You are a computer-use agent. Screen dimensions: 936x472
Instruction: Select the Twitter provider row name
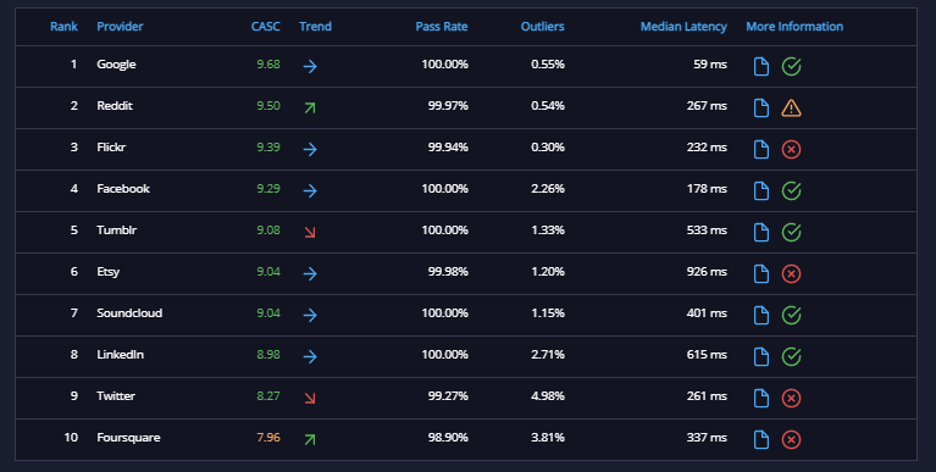pyautogui.click(x=116, y=396)
